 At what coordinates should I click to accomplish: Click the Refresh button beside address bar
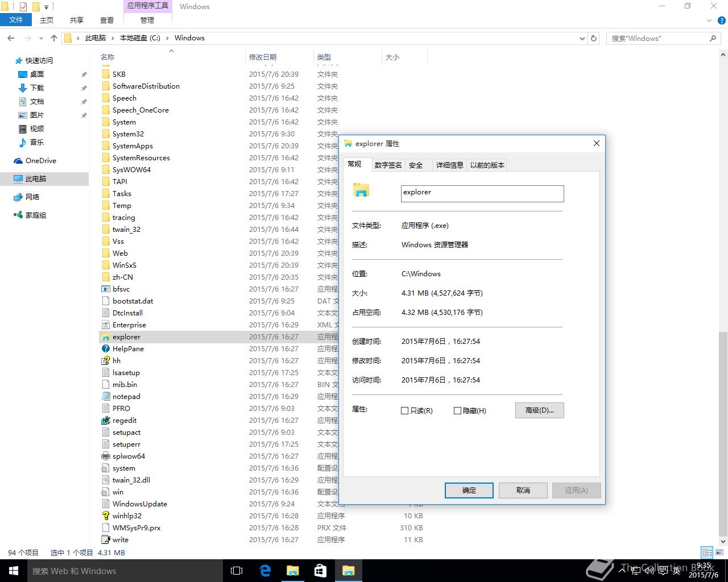point(594,38)
